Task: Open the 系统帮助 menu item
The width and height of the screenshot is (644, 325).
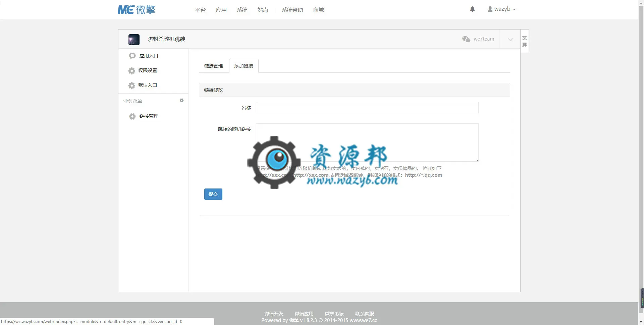Action: click(292, 10)
